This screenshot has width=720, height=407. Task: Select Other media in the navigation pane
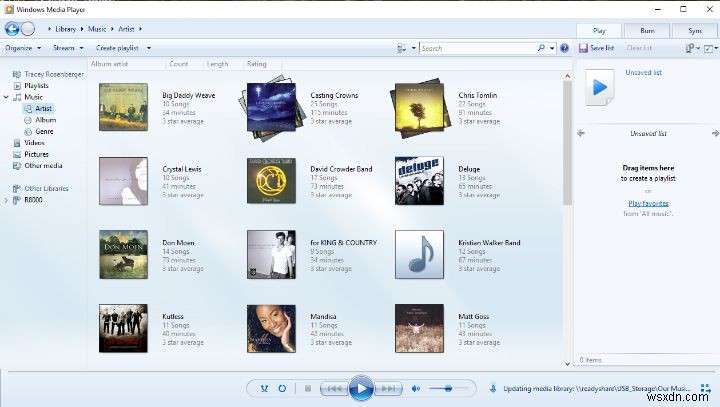click(43, 166)
